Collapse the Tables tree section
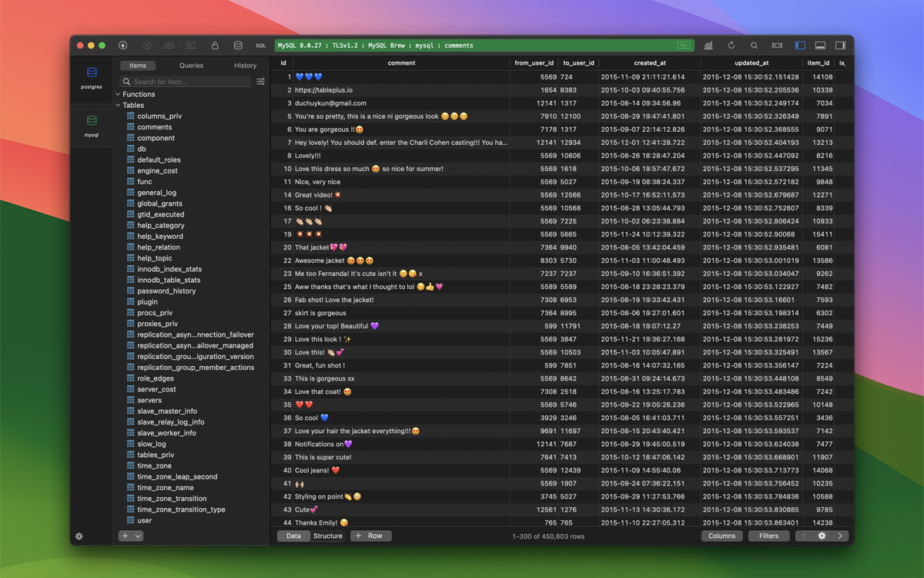Image resolution: width=924 pixels, height=578 pixels. 118,105
